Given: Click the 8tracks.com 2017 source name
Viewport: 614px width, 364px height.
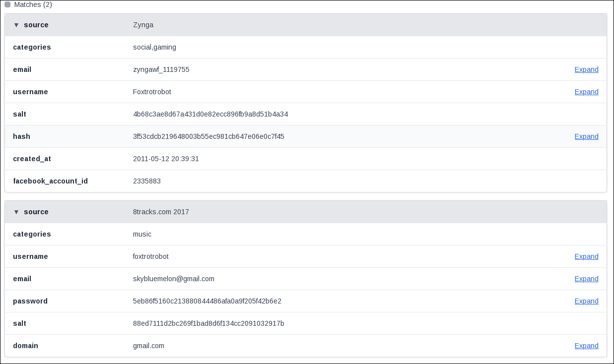Looking at the screenshot, I should point(161,212).
